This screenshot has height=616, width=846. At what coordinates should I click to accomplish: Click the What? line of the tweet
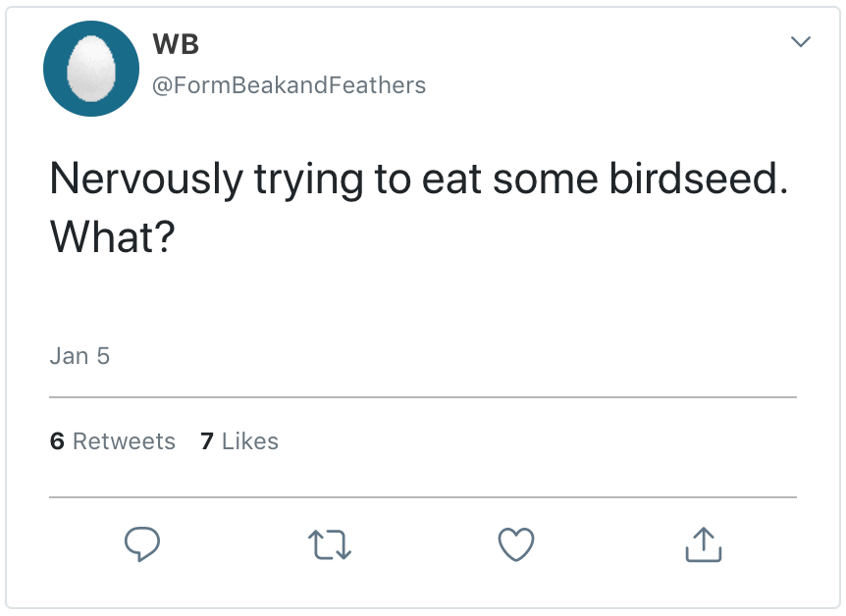[x=111, y=237]
